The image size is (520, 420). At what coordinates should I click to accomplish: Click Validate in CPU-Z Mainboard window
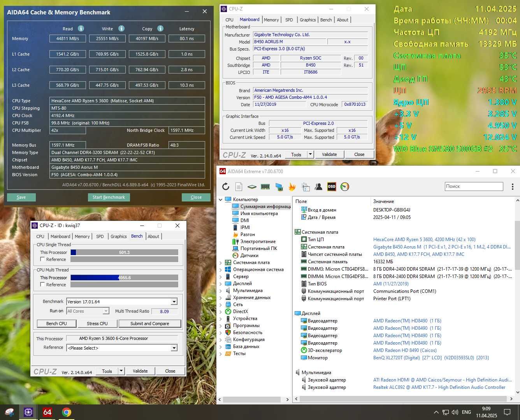pos(329,154)
